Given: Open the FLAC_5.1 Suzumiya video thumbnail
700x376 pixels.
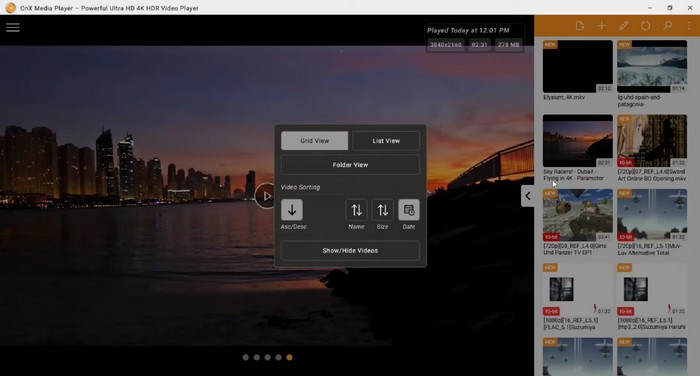Looking at the screenshot, I should 578,289.
